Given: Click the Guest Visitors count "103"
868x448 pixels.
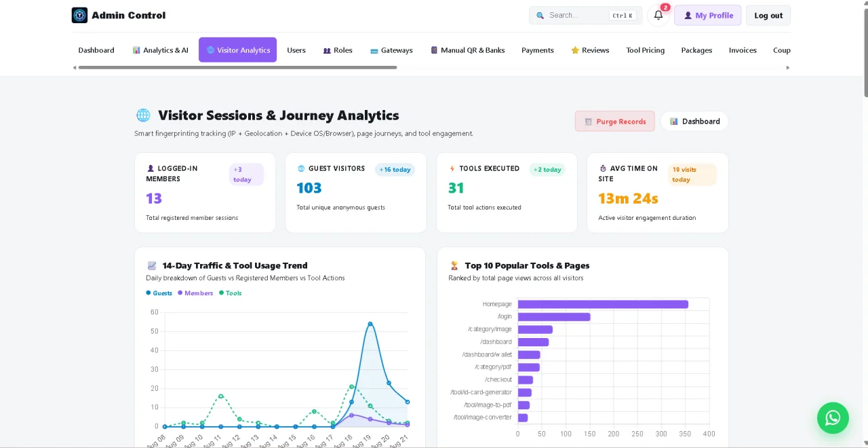Looking at the screenshot, I should click(x=309, y=188).
